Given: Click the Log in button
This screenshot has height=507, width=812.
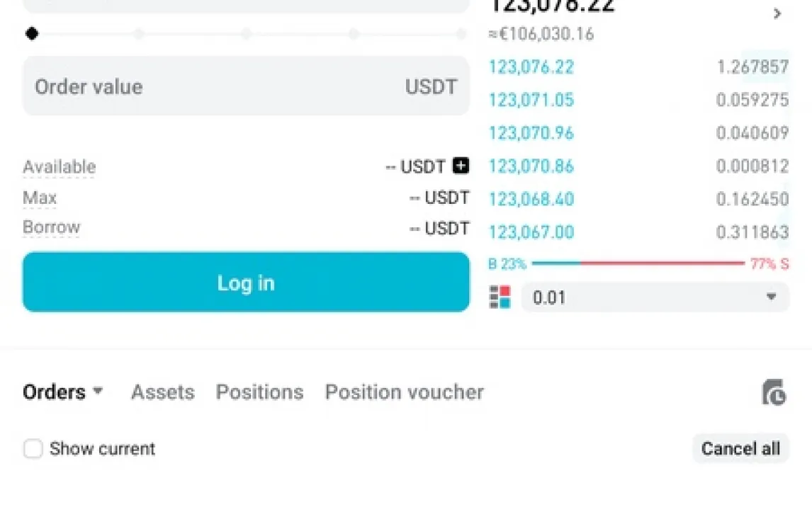Looking at the screenshot, I should coord(246,282).
